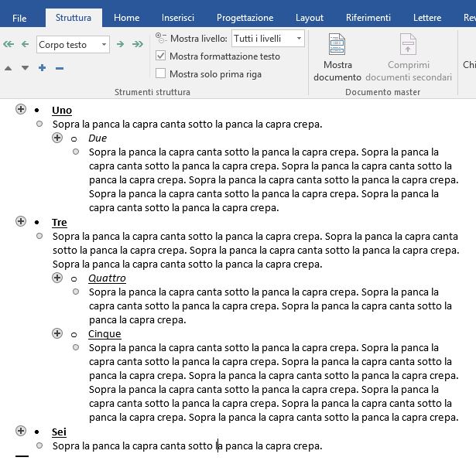Click the double-right arrow demote to body text

pyautogui.click(x=138, y=44)
